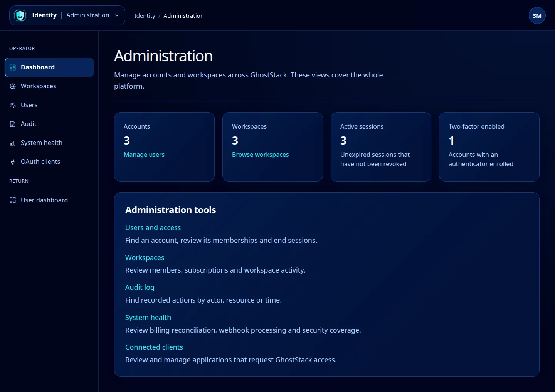Viewport: 555px width, 392px height.
Task: Click the Accounts card label
Action: point(137,126)
